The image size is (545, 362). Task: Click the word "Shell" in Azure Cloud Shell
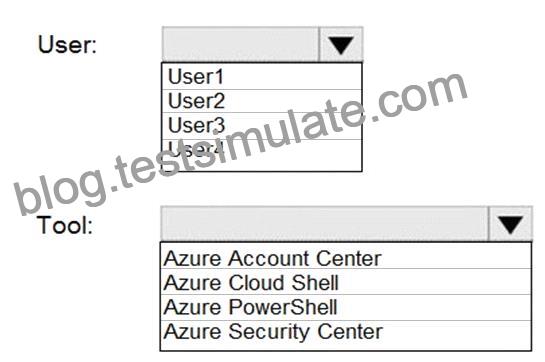[x=315, y=282]
